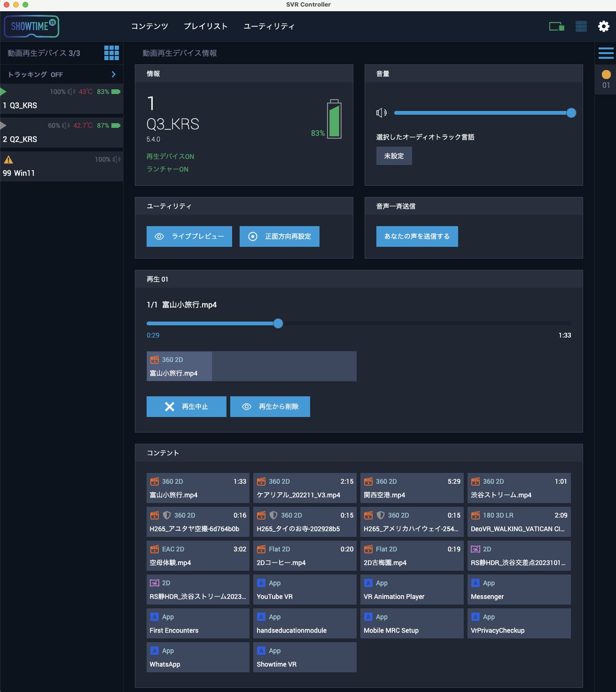Open the プレイリスト menu
The image size is (616, 692).
[x=206, y=26]
